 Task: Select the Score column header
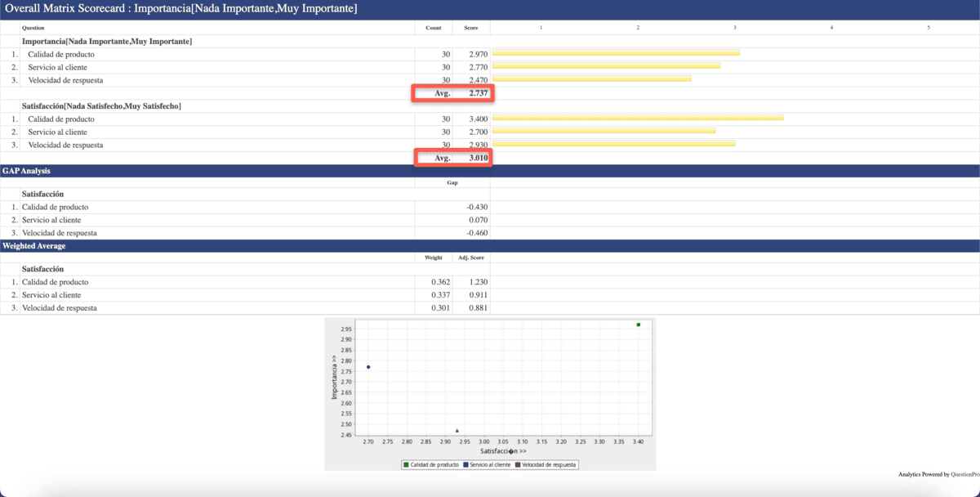click(x=471, y=28)
